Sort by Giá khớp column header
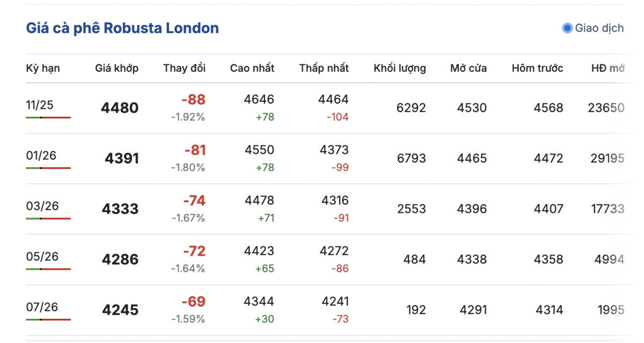The image size is (644, 343). 116,68
